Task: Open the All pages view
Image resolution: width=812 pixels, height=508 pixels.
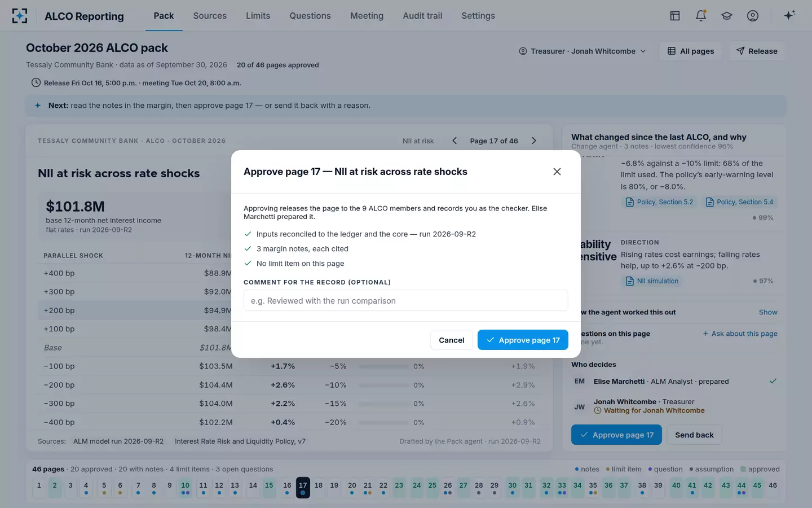Action: click(x=691, y=51)
